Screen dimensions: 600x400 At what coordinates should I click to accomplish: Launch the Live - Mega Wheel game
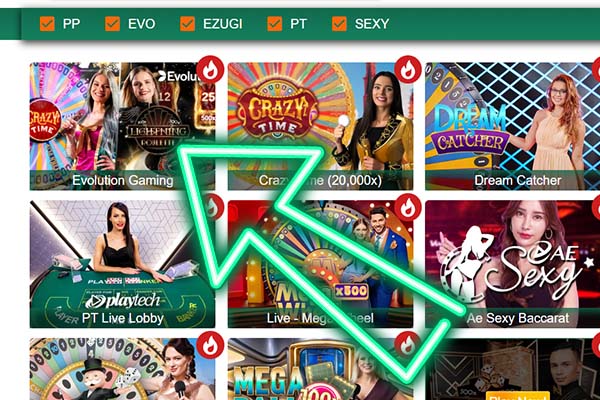(321, 264)
